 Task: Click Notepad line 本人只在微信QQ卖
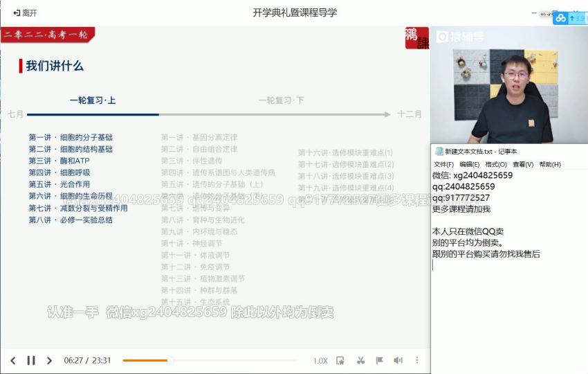pyautogui.click(x=468, y=231)
